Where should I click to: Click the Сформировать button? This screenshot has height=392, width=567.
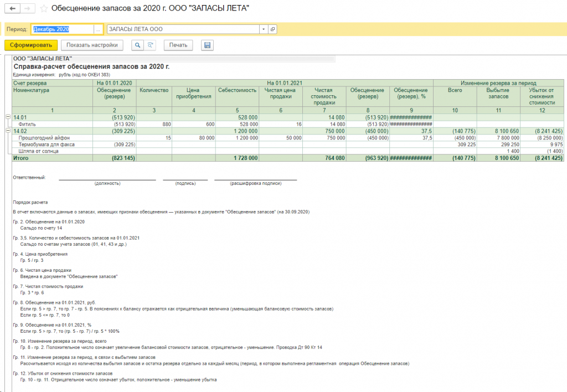click(x=31, y=45)
